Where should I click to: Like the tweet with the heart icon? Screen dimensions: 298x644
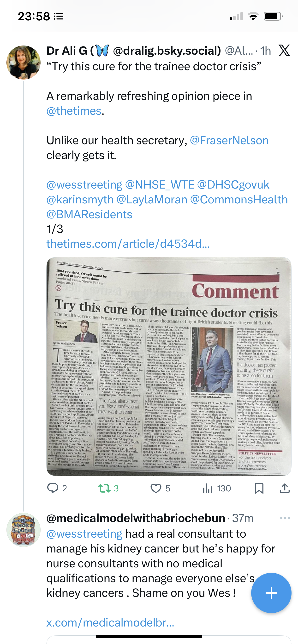tap(156, 488)
